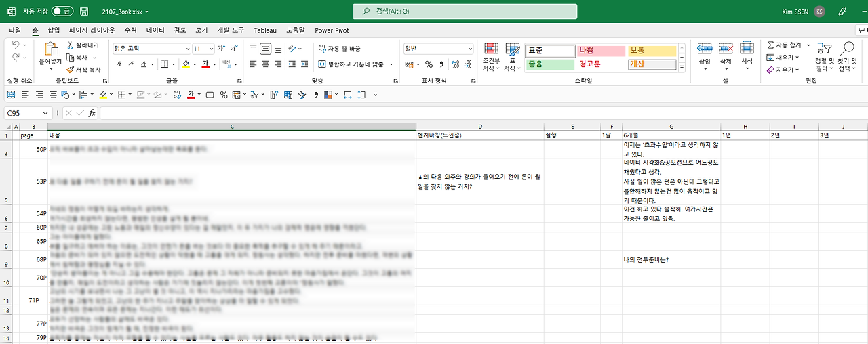Click the fill color yellow bucket in ribbon
The height and width of the screenshot is (344, 868).
click(186, 64)
